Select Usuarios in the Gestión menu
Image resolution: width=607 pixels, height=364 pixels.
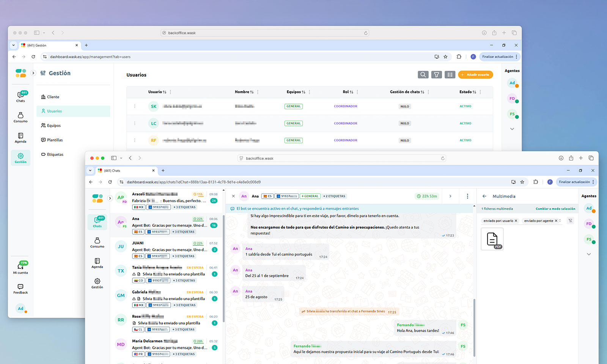[74, 111]
